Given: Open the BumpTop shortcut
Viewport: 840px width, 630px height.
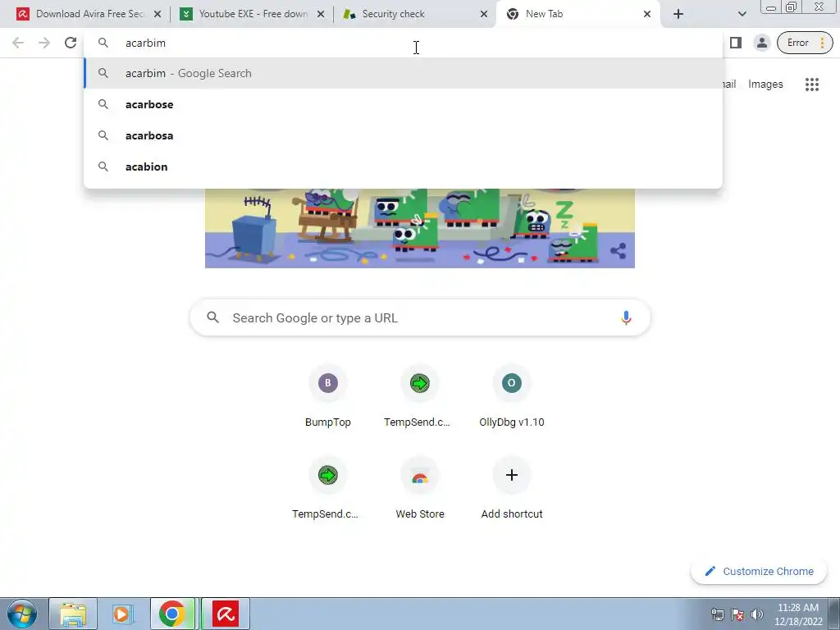Looking at the screenshot, I should click(x=328, y=396).
